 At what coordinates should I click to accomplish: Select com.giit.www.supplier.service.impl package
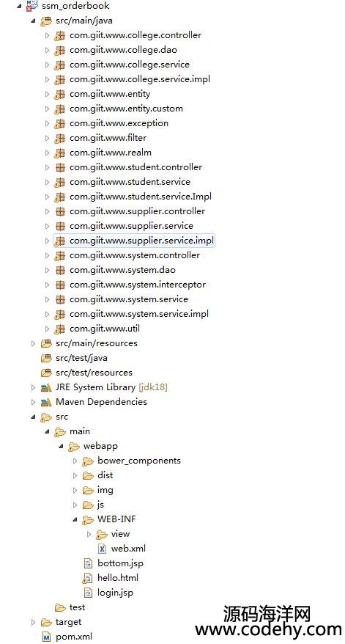coord(141,241)
